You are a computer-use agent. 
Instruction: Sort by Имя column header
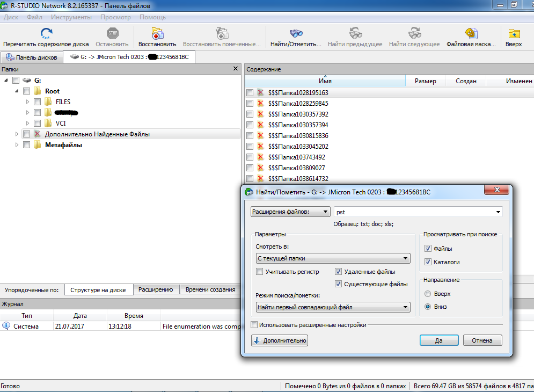325,81
